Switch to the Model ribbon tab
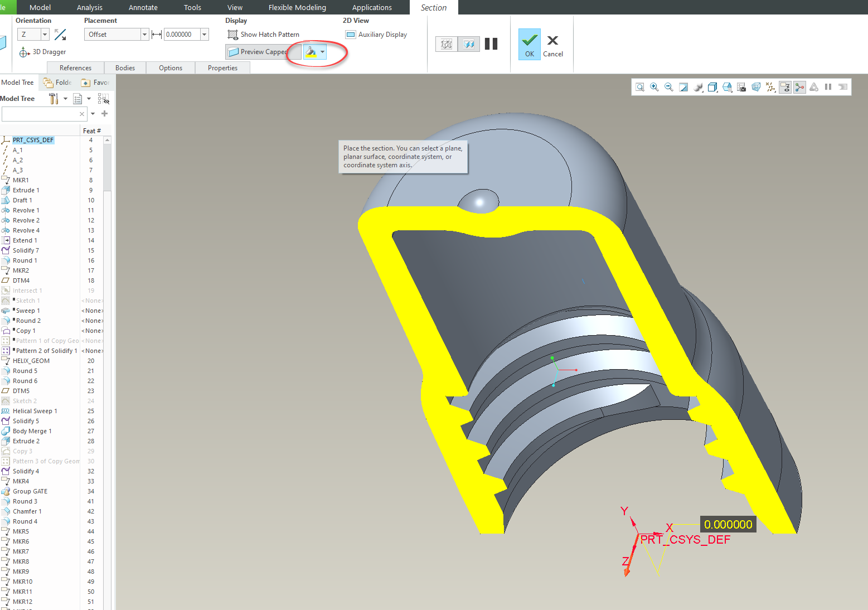 39,7
